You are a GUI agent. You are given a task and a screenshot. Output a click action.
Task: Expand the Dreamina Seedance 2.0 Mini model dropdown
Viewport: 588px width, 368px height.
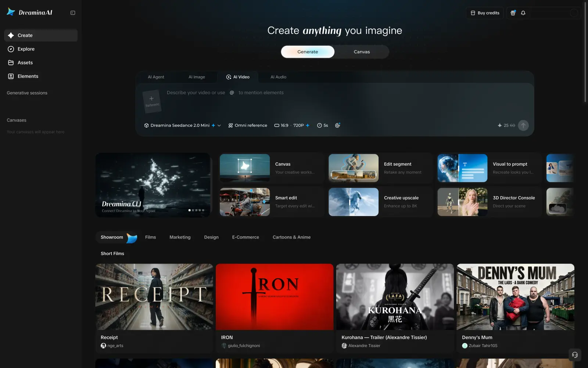pyautogui.click(x=182, y=125)
